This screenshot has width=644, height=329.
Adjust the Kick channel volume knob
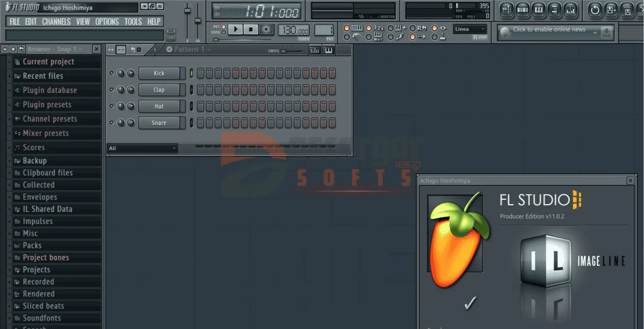pos(131,73)
